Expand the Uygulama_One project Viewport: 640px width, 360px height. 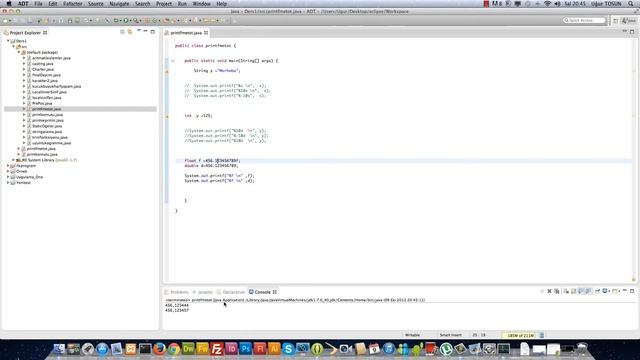click(8, 177)
